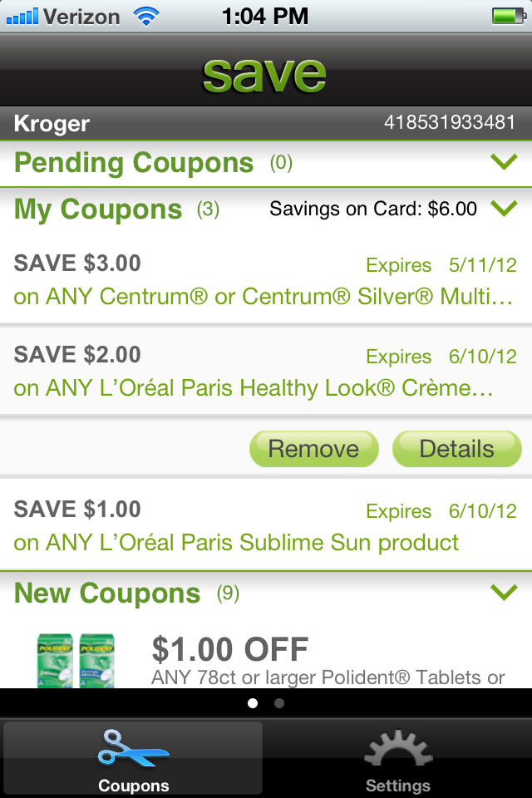532x798 pixels.
Task: Tap the Kroger card number 418531933481
Action: tap(449, 123)
